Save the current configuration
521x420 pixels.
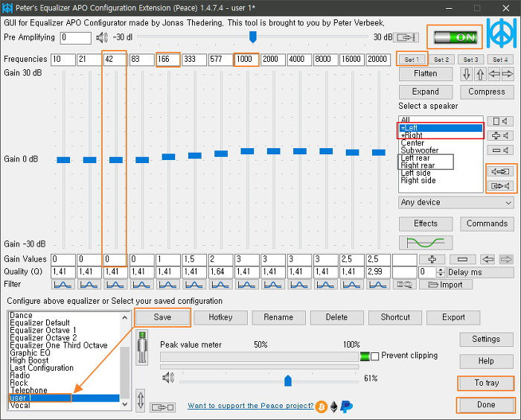point(162,317)
